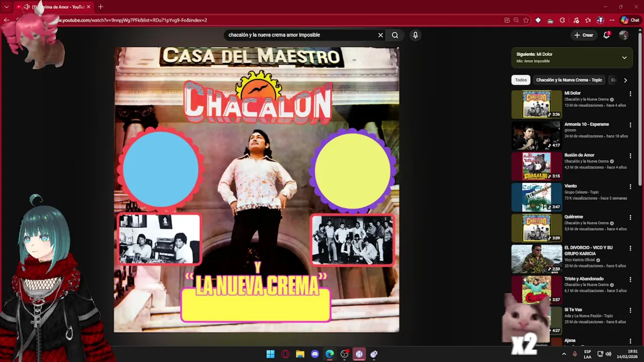Open the Quiéreme video title link
This screenshot has width=644, height=362.
coord(574,217)
